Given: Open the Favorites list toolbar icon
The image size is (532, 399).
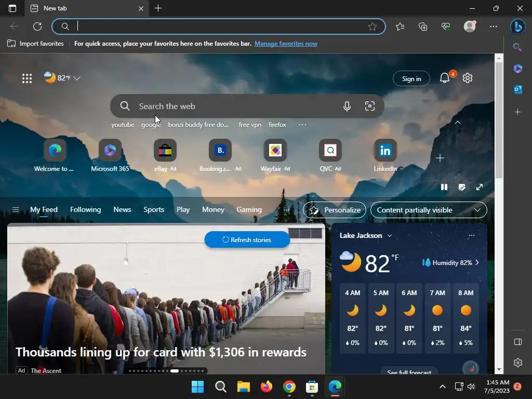Looking at the screenshot, I should [x=400, y=26].
